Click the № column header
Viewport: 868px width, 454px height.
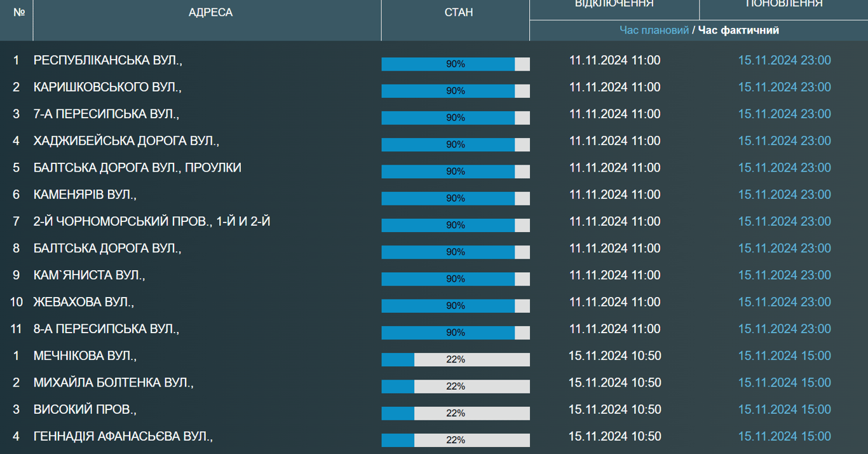[x=19, y=13]
